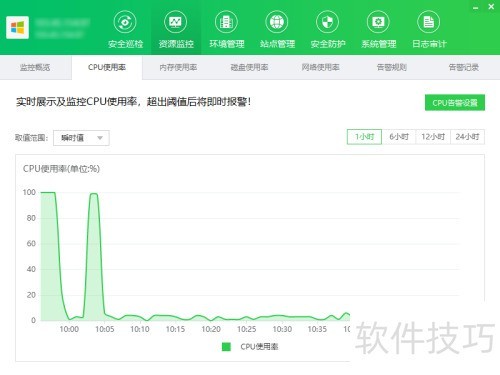
Task: Expand the 瞬时值 value range dropdown
Action: [x=81, y=138]
